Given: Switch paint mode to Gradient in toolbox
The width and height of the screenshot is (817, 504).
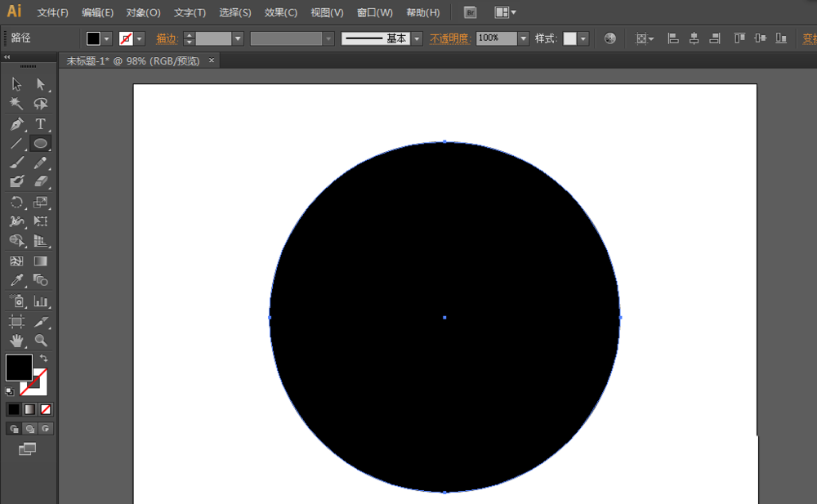Looking at the screenshot, I should [30, 409].
